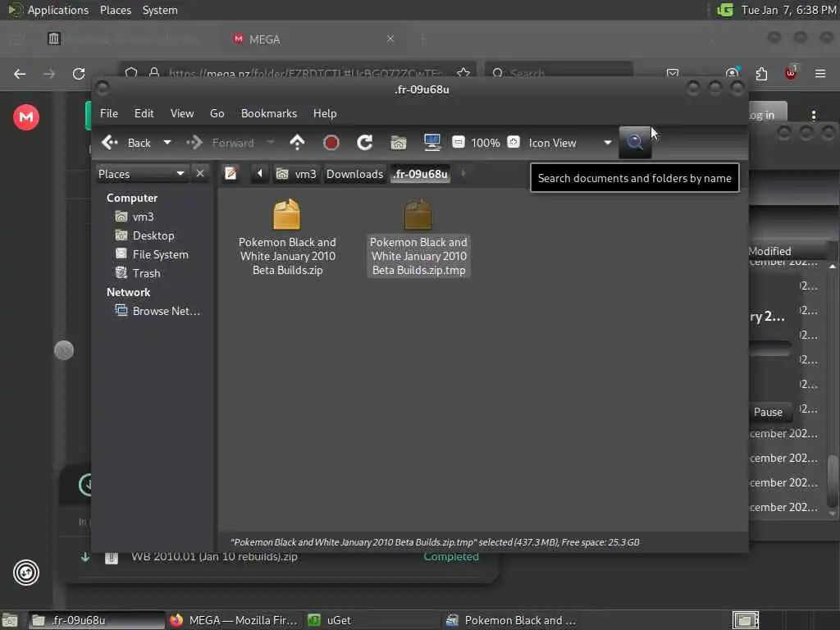The image size is (840, 630).
Task: Close the MEGA tab in Firefox
Action: click(x=390, y=39)
